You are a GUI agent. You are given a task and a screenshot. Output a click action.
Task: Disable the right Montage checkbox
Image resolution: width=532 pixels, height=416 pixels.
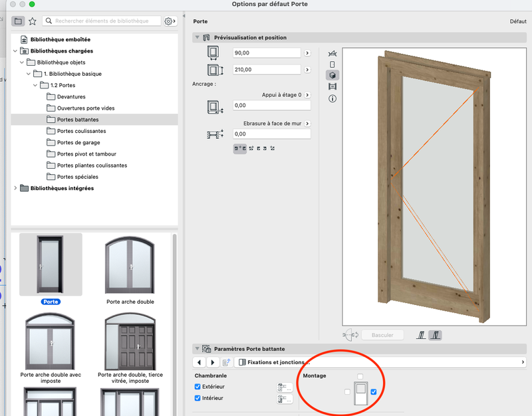tap(374, 392)
